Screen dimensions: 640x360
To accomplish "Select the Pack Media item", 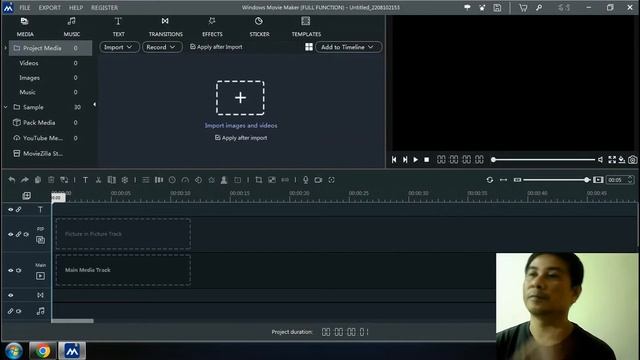I will 39,123.
